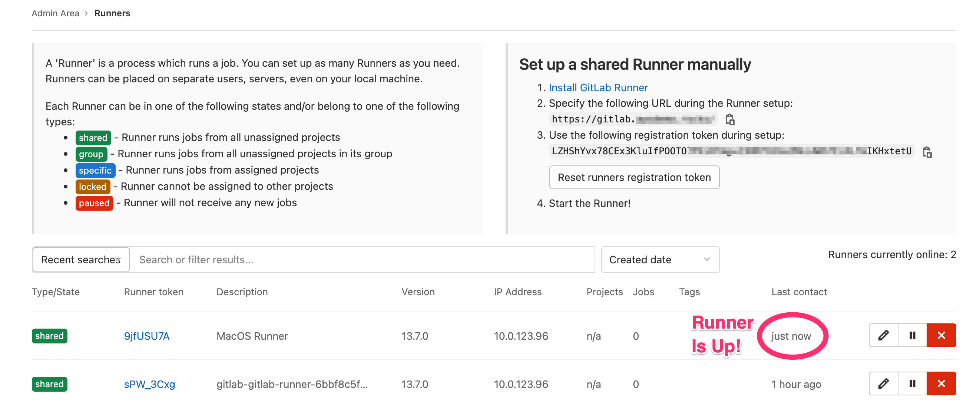This screenshot has height=405, width=980.
Task: Click the Runner token column header
Action: (154, 292)
